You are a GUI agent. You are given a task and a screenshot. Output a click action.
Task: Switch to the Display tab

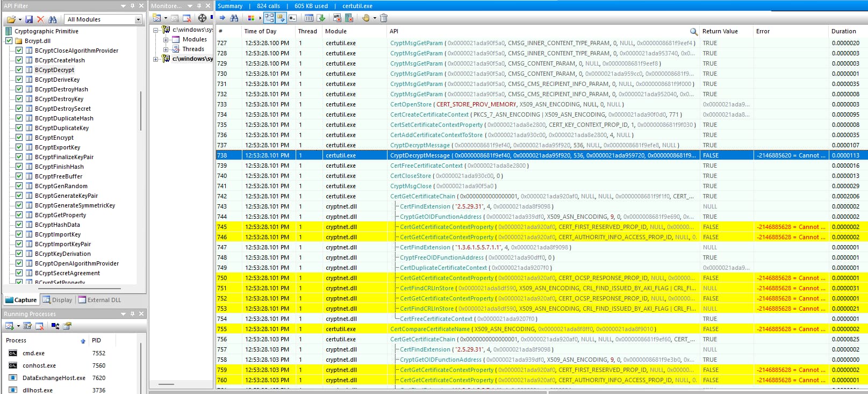pyautogui.click(x=57, y=300)
